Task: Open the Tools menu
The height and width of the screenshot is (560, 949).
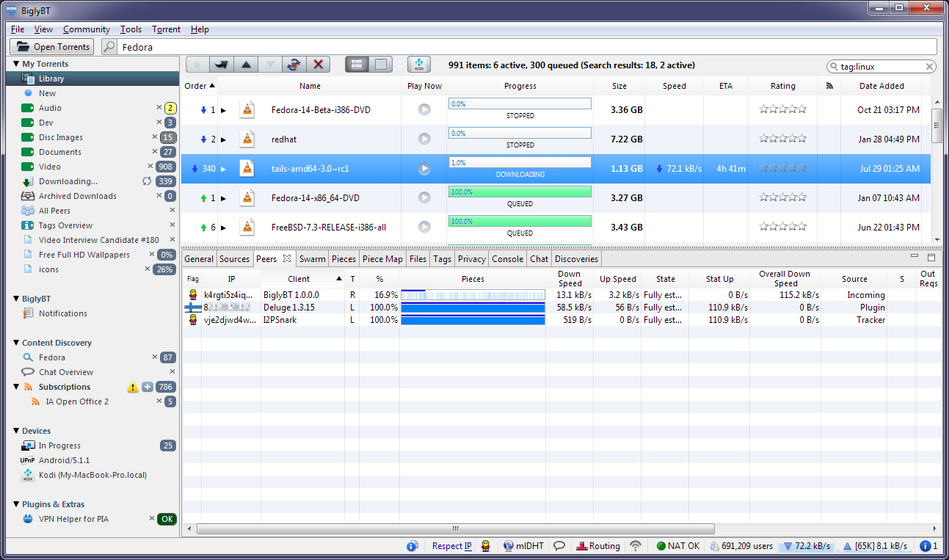Action: pyautogui.click(x=131, y=29)
